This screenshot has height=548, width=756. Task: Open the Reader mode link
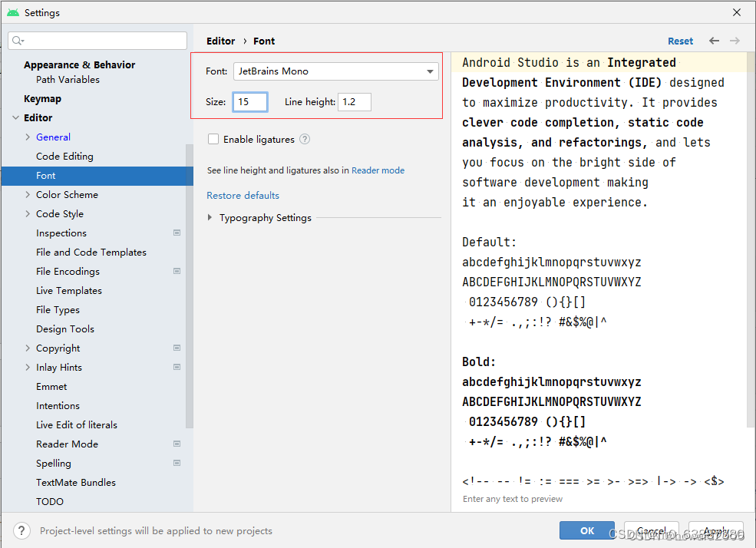click(378, 170)
